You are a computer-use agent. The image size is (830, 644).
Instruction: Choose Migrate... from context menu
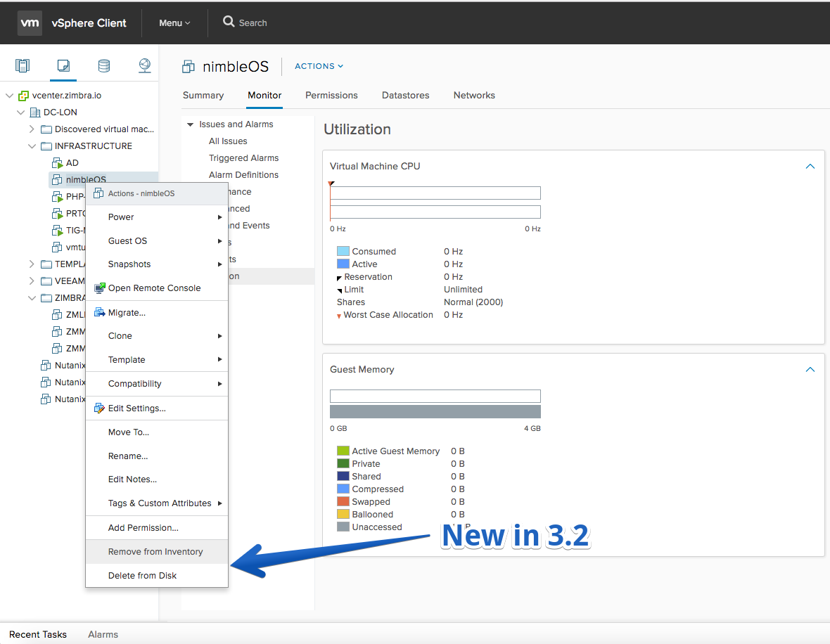(x=157, y=313)
